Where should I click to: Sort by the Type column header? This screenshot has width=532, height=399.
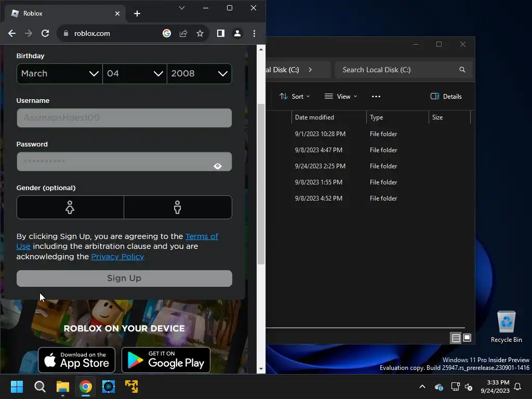tap(397, 117)
